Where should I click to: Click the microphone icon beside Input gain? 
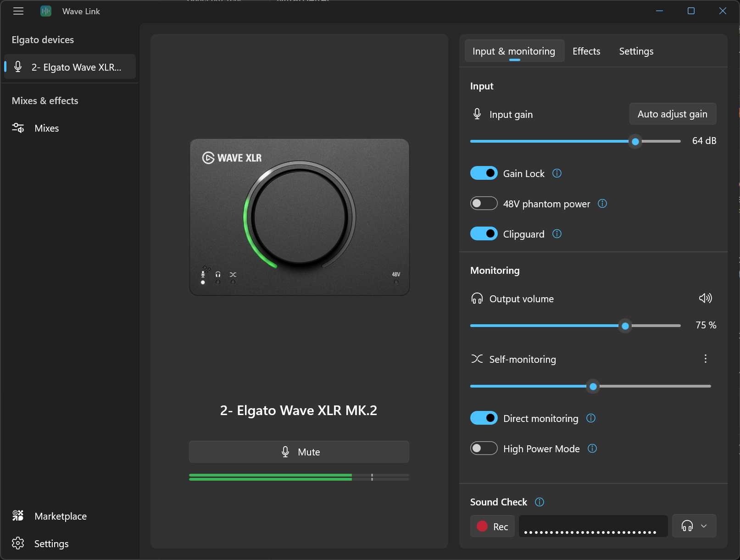477,114
